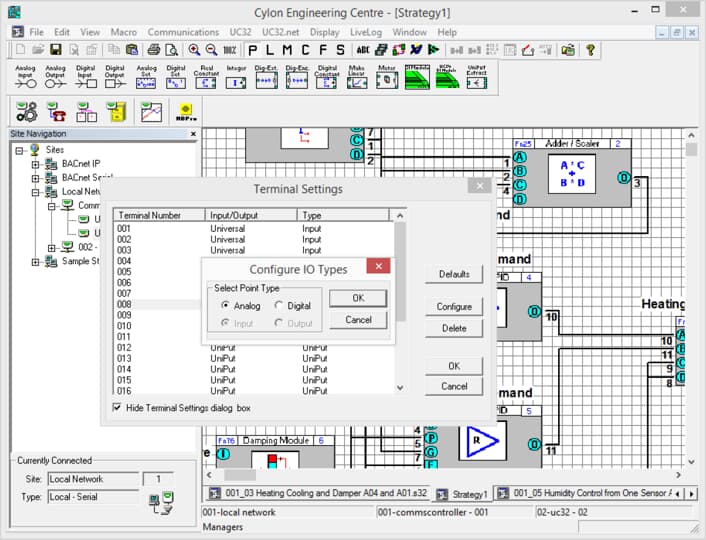The image size is (706, 540).
Task: Toggle Hide Terminal Settings dialog box checkbox
Action: pos(118,408)
